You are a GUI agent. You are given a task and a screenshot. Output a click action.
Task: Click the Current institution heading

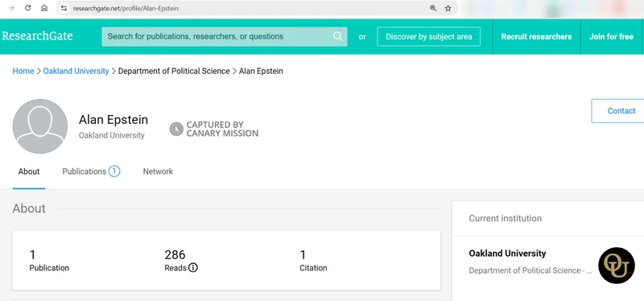coord(506,218)
